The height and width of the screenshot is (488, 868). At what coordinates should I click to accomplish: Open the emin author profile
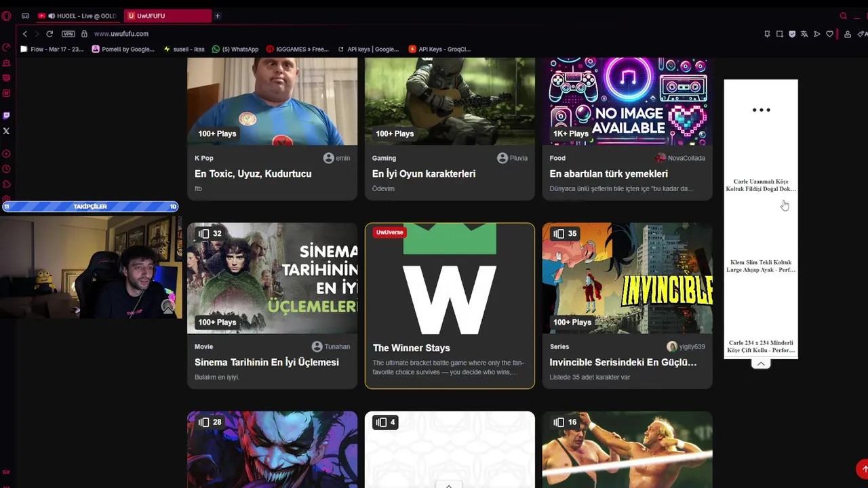tap(336, 158)
